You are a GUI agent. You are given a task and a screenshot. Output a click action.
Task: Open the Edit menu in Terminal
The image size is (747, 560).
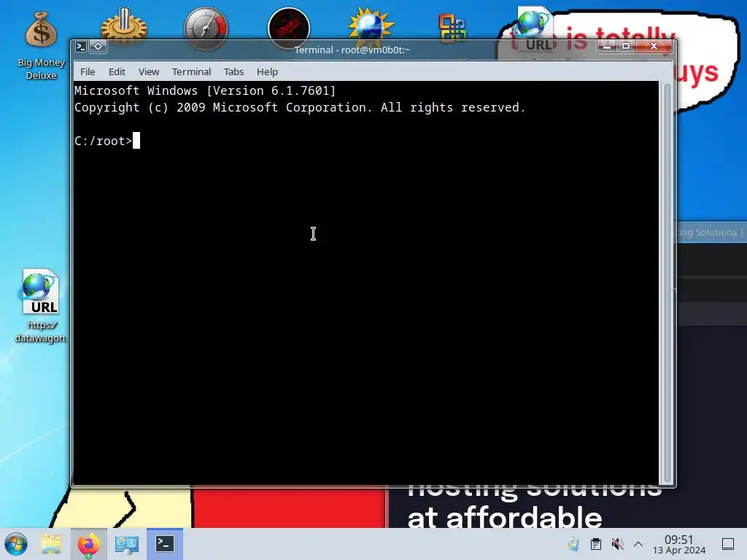point(117,72)
